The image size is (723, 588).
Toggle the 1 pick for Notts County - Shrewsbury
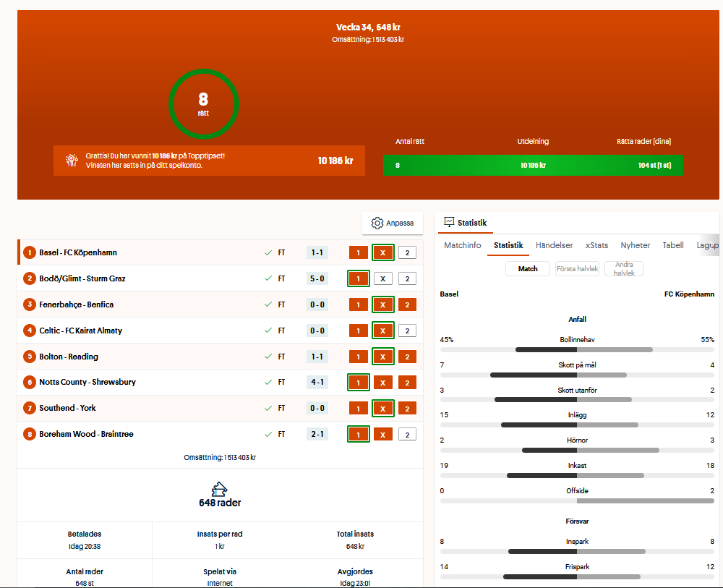(359, 383)
